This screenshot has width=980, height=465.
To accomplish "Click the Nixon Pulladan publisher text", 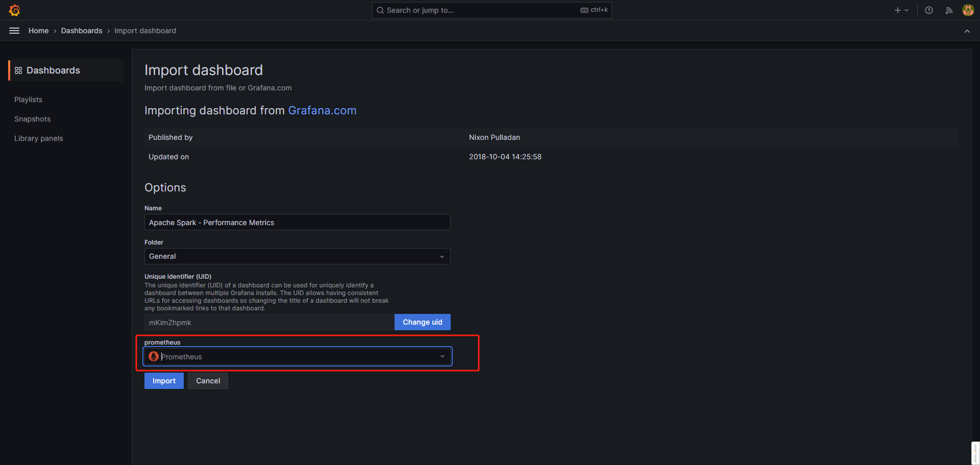I will click(x=495, y=137).
